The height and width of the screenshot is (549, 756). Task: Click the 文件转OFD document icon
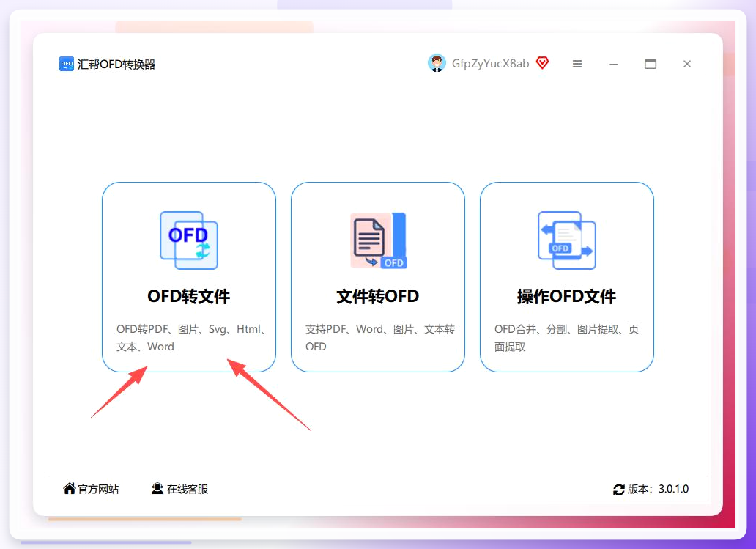tap(379, 240)
